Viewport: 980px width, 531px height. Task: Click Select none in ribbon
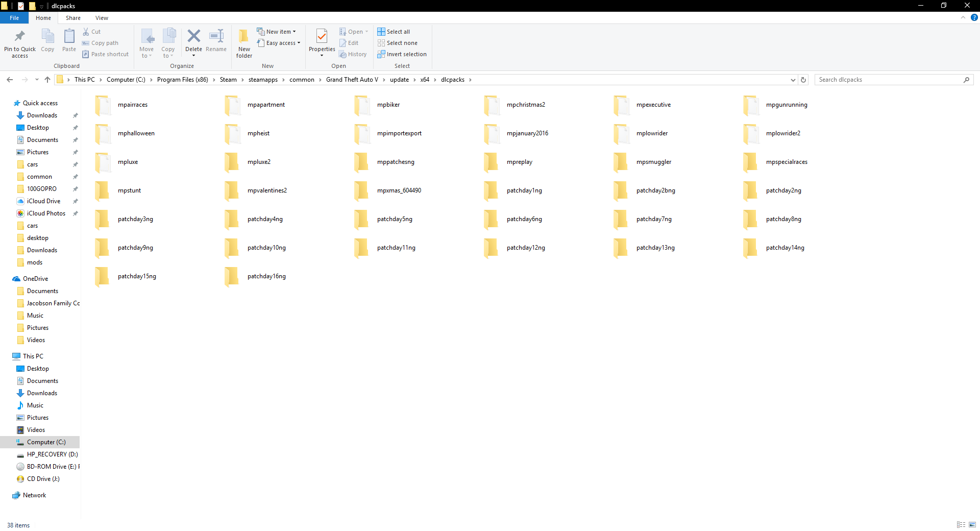click(x=397, y=43)
